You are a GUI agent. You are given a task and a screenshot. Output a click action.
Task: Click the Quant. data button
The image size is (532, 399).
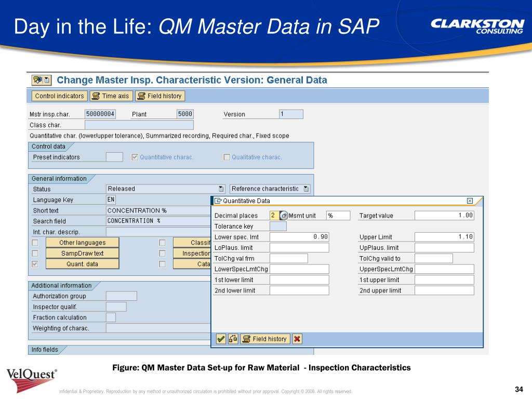click(83, 264)
